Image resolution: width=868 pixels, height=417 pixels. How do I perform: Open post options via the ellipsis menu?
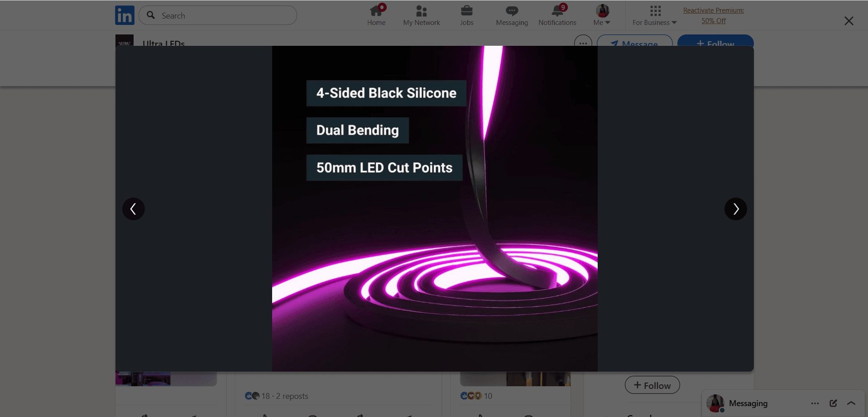pyautogui.click(x=582, y=43)
